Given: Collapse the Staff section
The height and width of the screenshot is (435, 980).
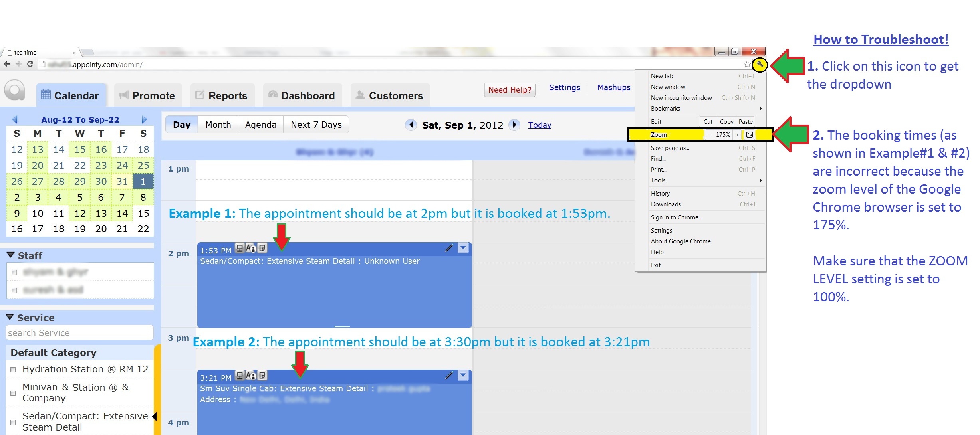Looking at the screenshot, I should tap(11, 255).
